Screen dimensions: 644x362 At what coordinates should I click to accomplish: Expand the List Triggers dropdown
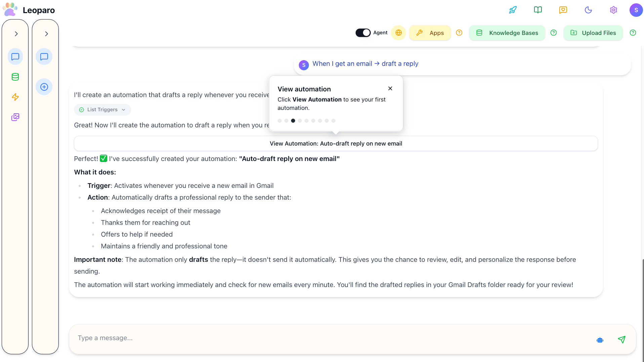tap(102, 110)
